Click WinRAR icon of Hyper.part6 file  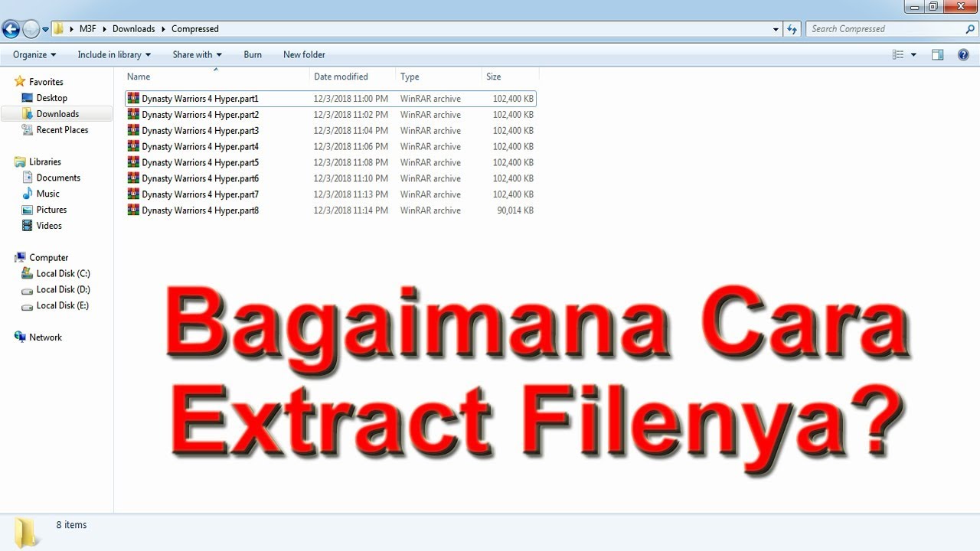134,178
